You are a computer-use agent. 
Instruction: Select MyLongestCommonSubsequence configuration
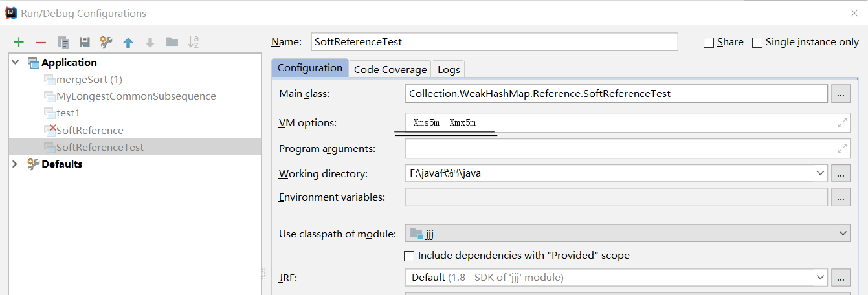coord(136,96)
